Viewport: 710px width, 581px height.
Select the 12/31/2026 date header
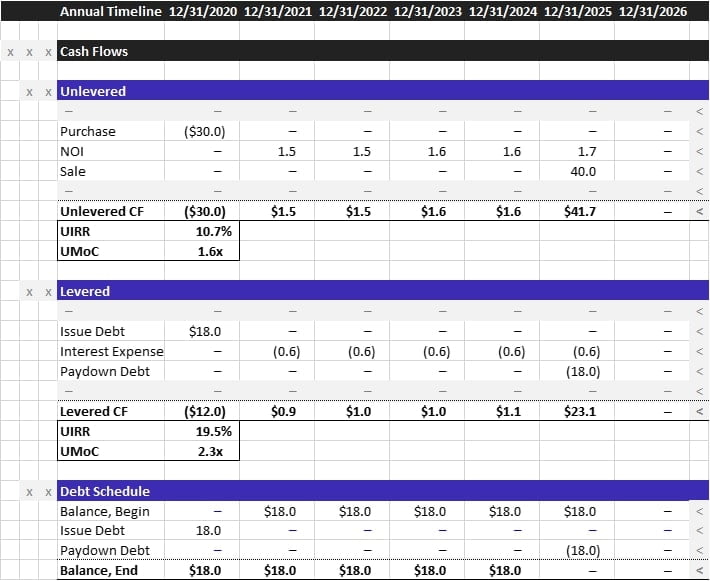pos(652,11)
